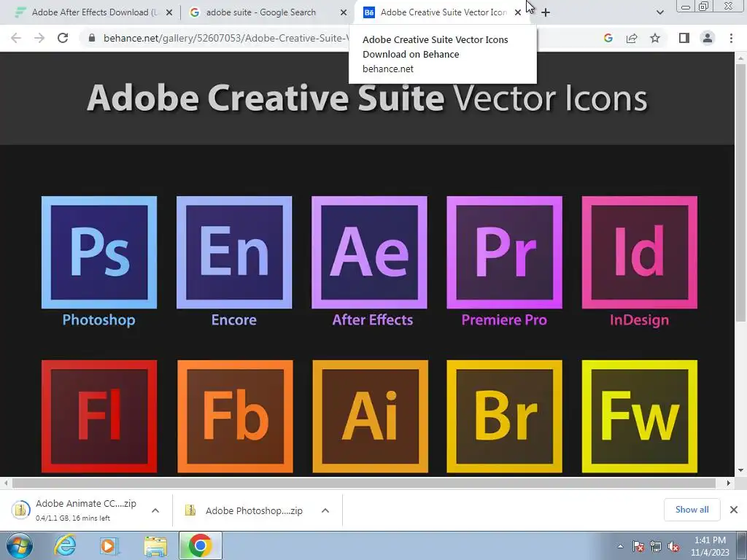Image resolution: width=747 pixels, height=560 pixels.
Task: Close the Adobe After Effects Download tab
Action: [x=169, y=13]
